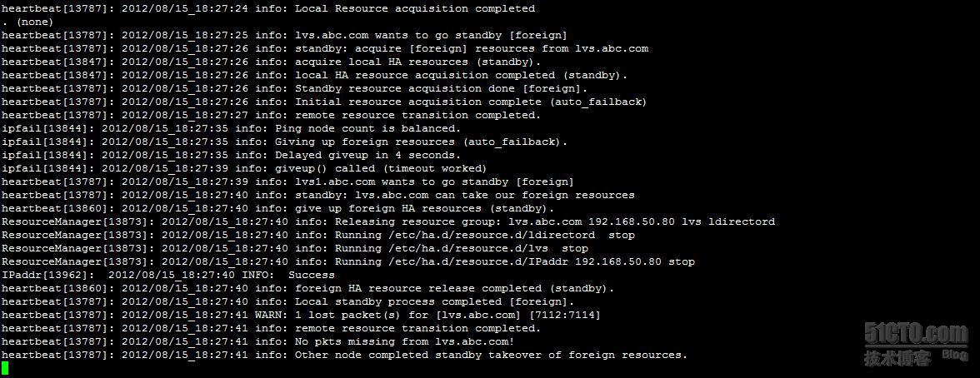The image size is (980, 378).
Task: Click the 51CTO.com watermark logo
Action: [917, 334]
